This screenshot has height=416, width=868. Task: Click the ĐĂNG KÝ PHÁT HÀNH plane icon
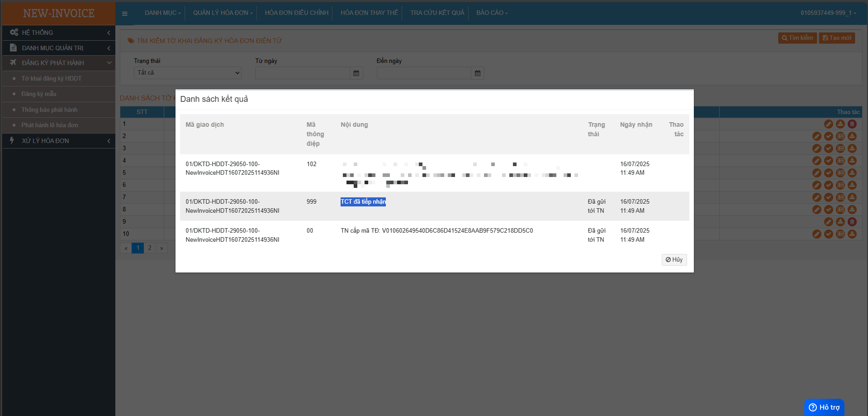[x=13, y=62]
